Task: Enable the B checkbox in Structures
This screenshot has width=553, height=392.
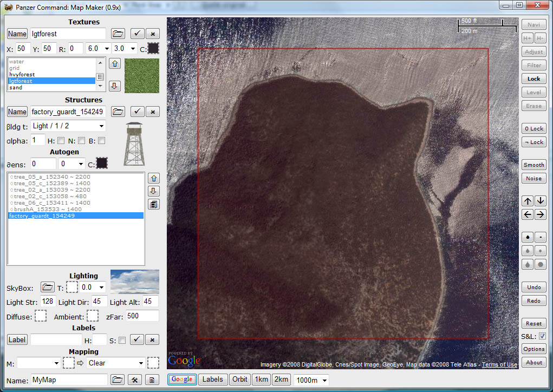Action: click(101, 141)
